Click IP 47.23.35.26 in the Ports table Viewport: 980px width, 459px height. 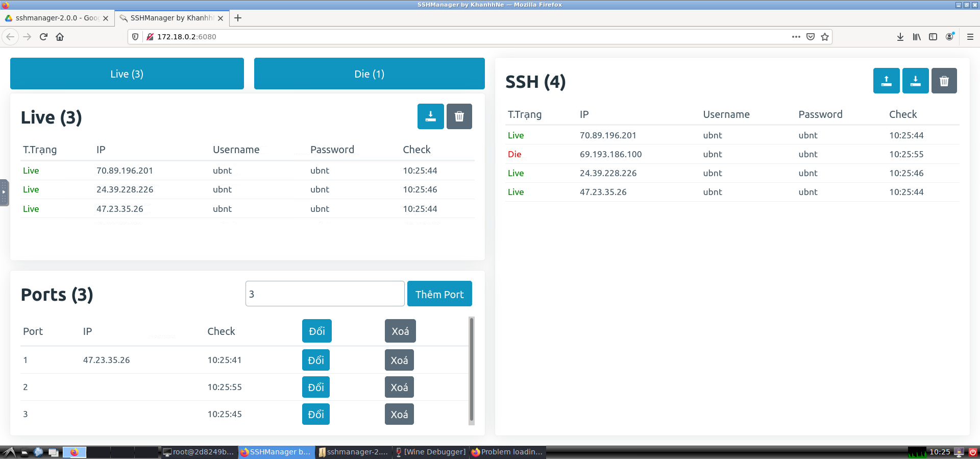(106, 360)
